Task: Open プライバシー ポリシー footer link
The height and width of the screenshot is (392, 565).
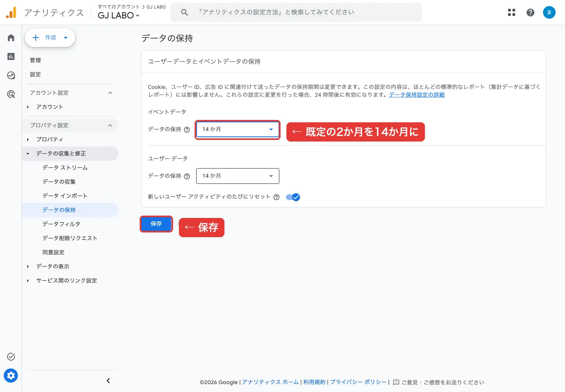Action: (x=358, y=382)
